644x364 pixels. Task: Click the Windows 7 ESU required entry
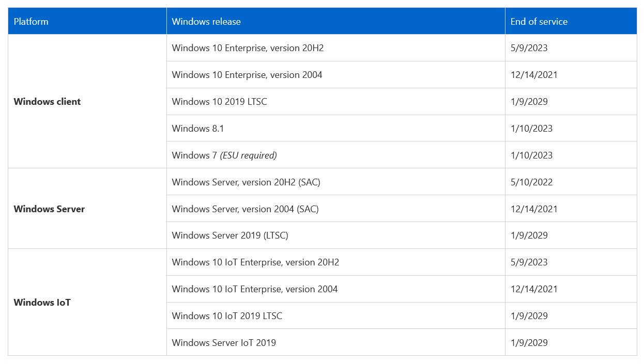[335, 155]
